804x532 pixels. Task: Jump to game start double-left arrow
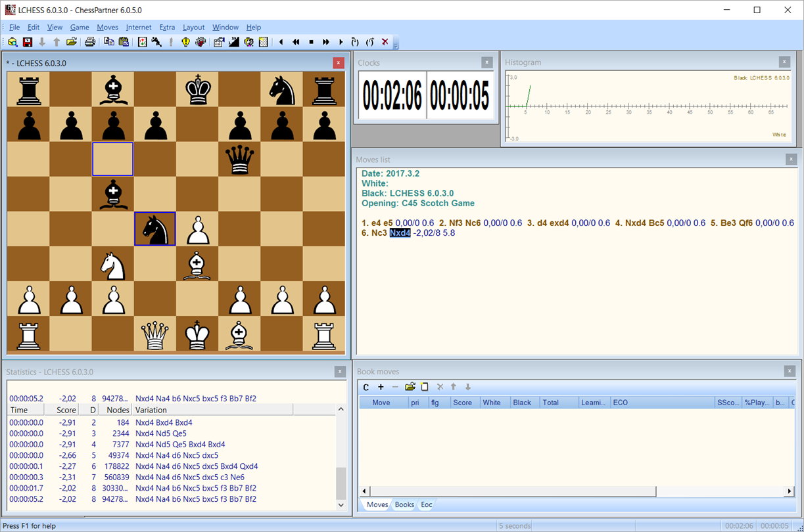coord(296,42)
